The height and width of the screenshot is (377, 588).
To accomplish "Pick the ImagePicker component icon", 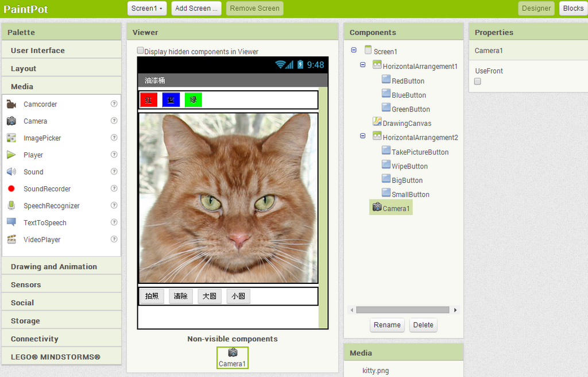I will pyautogui.click(x=11, y=138).
